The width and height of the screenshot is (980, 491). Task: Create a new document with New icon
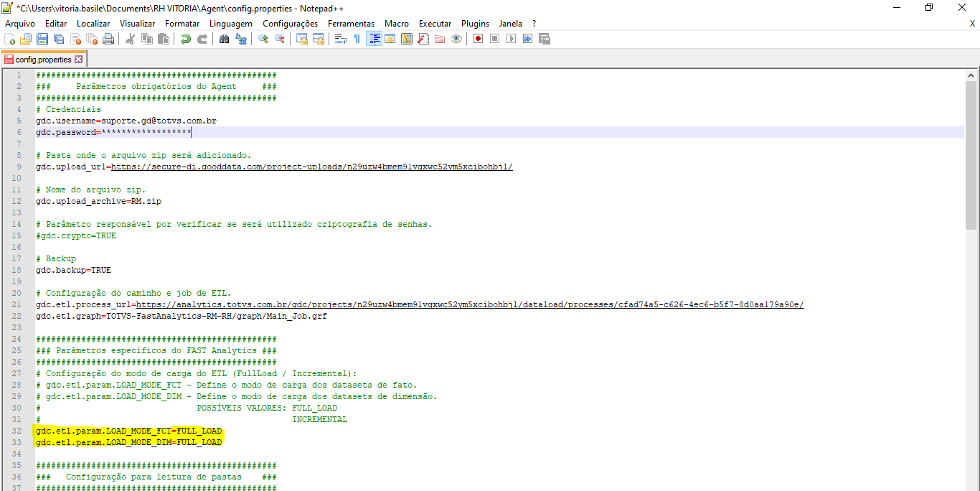pos(9,39)
